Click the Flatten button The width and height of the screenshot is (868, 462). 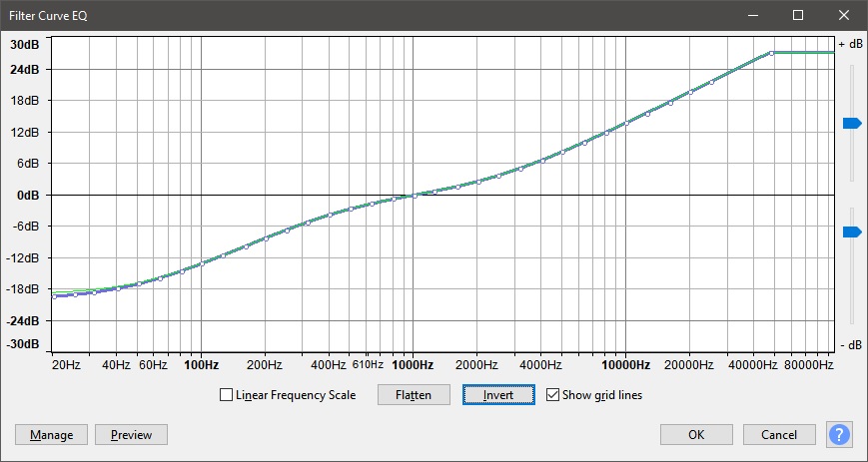click(414, 395)
